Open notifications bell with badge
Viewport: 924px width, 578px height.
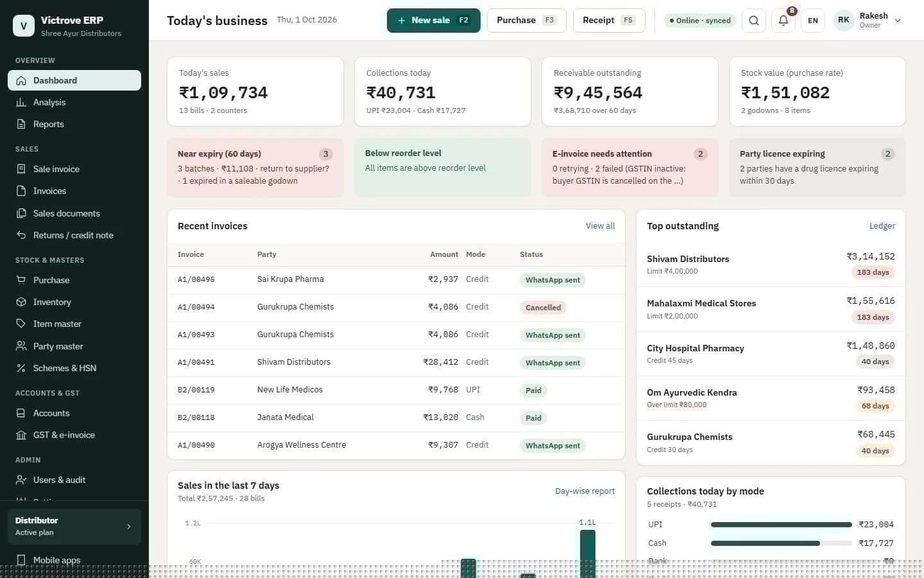click(783, 21)
